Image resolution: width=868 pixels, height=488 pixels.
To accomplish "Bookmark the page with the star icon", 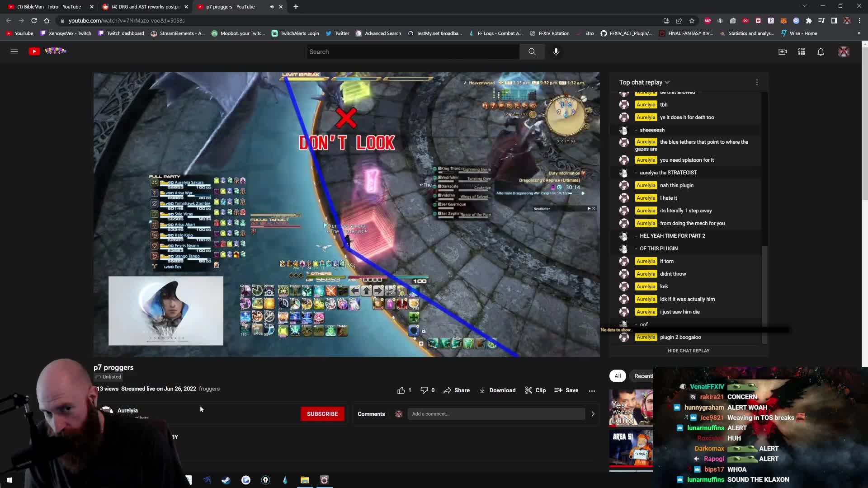I will (692, 21).
